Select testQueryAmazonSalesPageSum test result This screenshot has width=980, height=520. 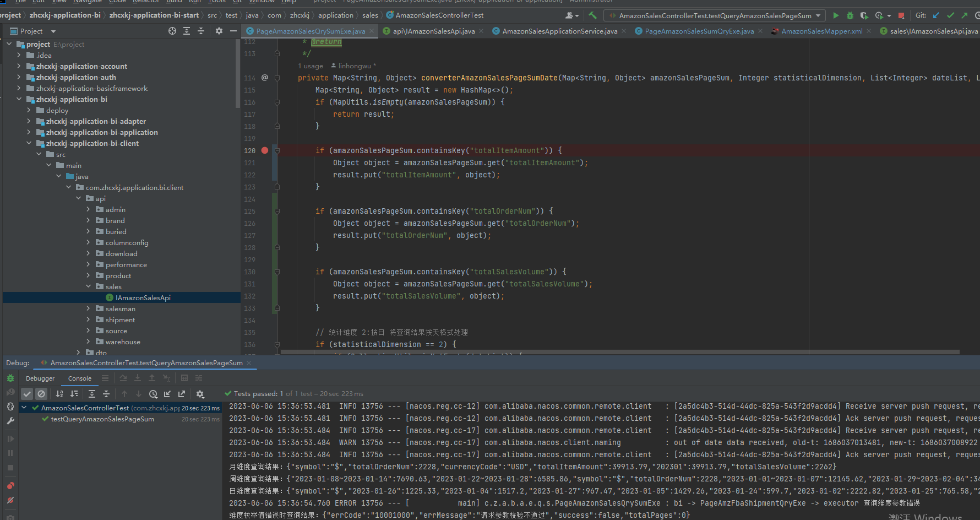tap(102, 419)
